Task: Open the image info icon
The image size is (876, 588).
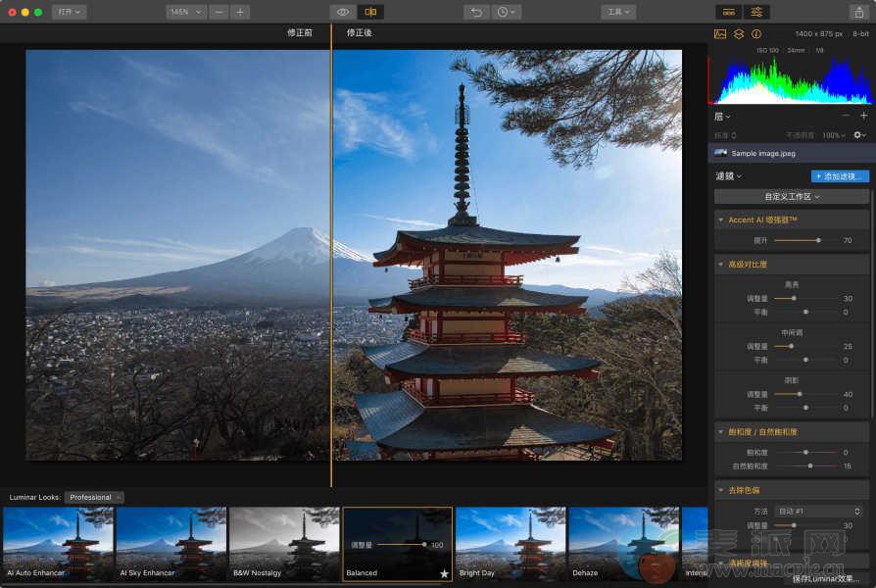Action: pos(755,33)
